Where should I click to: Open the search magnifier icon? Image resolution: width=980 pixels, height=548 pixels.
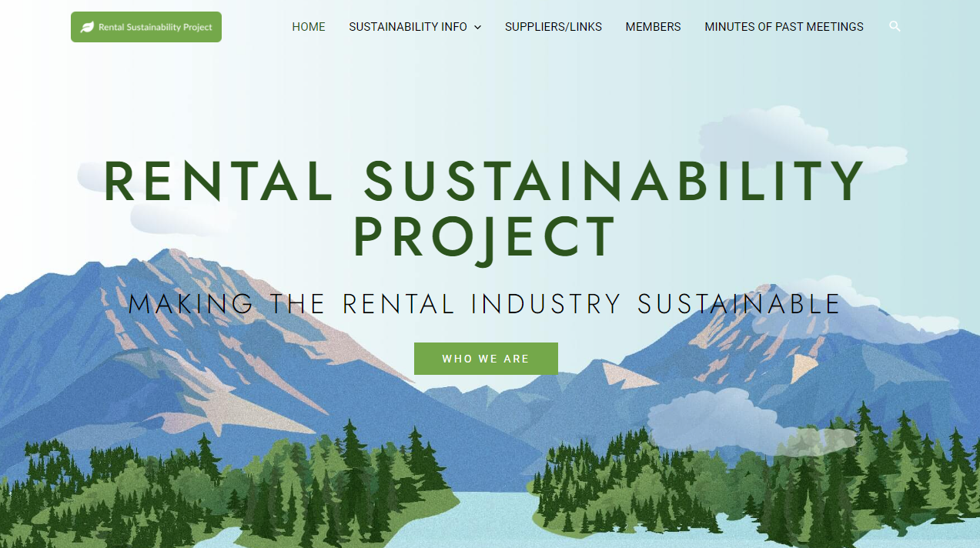[x=895, y=26]
